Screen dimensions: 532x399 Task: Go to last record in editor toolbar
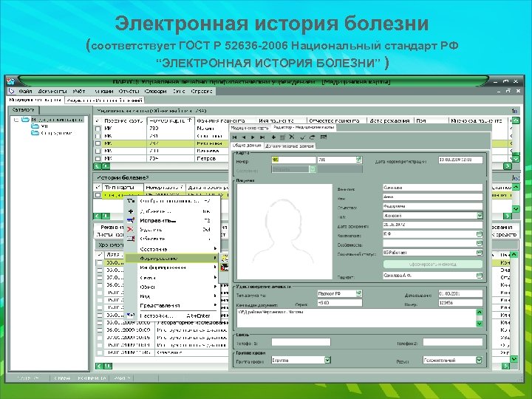click(262, 137)
